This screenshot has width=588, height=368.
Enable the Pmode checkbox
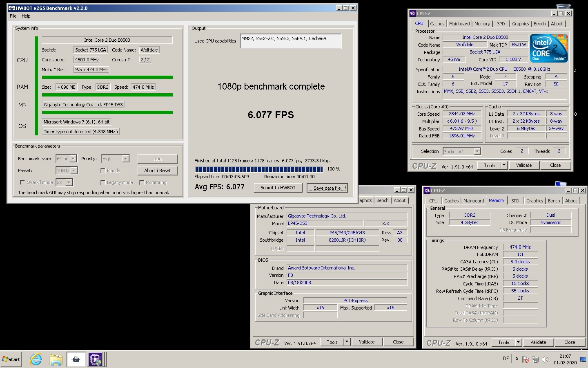(103, 171)
